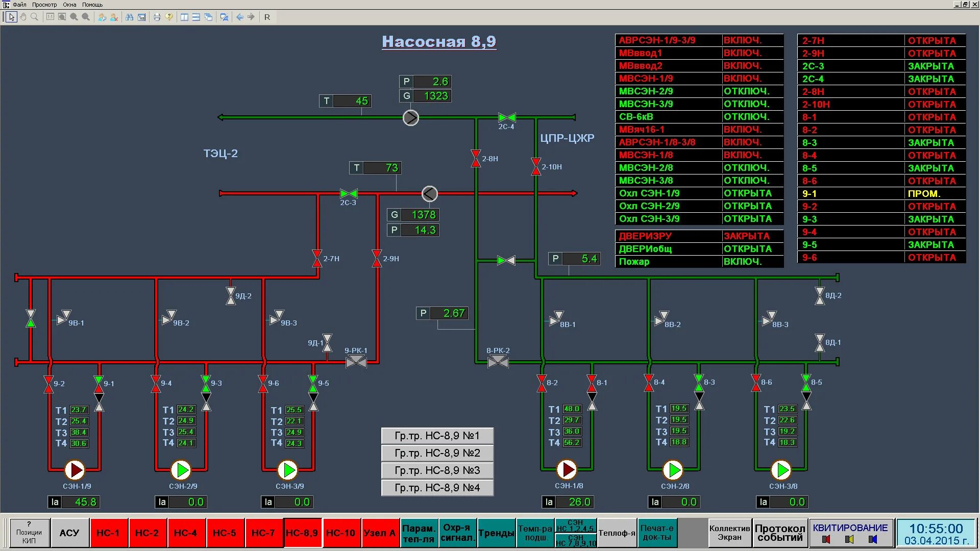This screenshot has height=551, width=980.
Task: Click the Ia 45.8 current field for СЭН-1/9
Action: pos(80,502)
